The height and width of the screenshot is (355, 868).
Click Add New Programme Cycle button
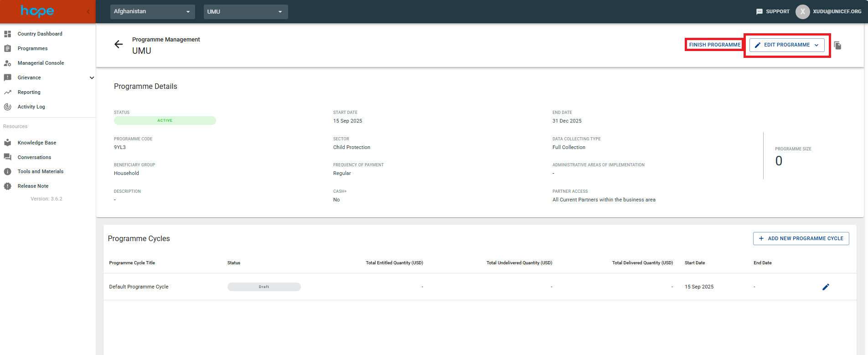(801, 238)
